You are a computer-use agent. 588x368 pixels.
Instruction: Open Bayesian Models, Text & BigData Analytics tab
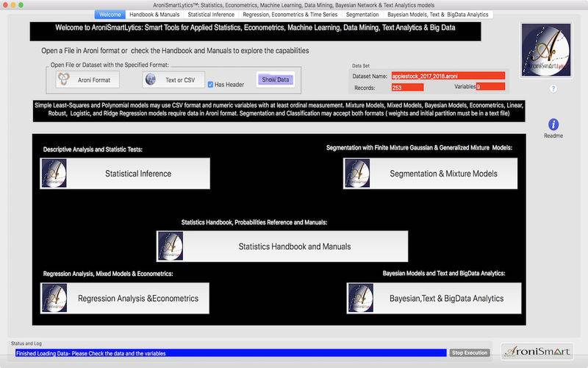point(437,14)
